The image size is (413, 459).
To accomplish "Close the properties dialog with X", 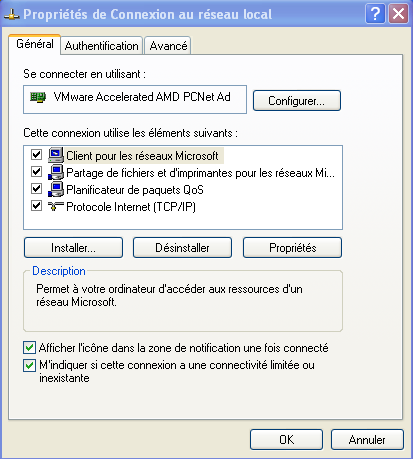I will [398, 14].
